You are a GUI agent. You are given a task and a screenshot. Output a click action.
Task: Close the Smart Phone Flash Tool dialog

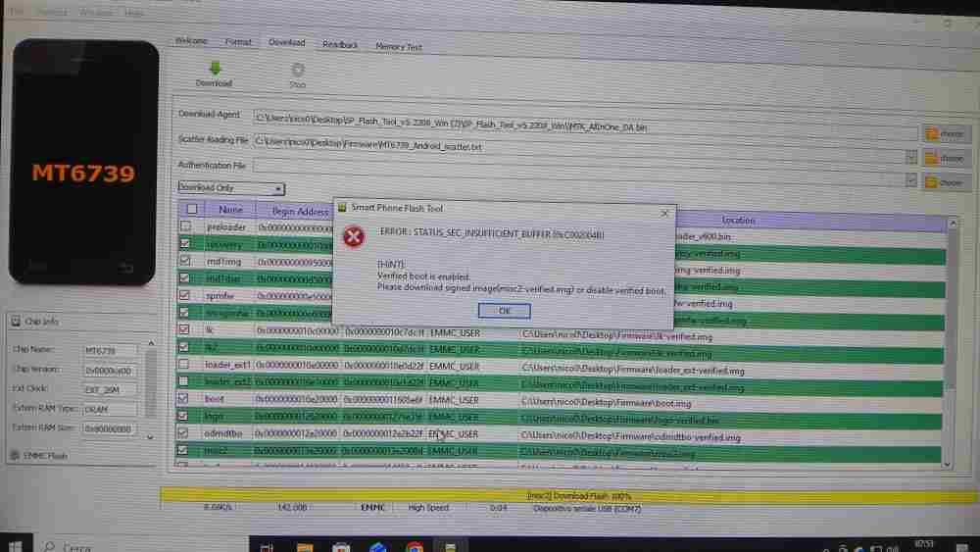pyautogui.click(x=665, y=212)
